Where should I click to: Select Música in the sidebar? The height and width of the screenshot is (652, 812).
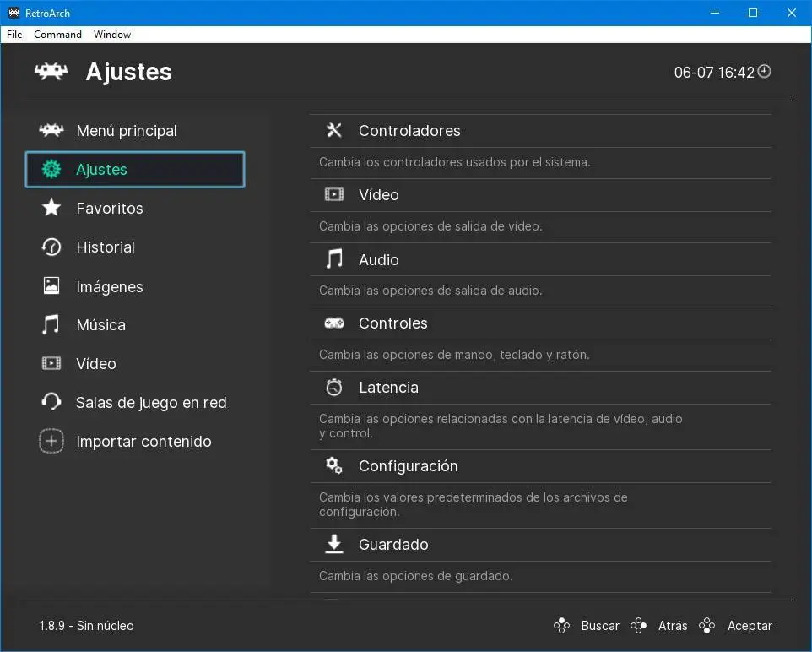(x=100, y=325)
